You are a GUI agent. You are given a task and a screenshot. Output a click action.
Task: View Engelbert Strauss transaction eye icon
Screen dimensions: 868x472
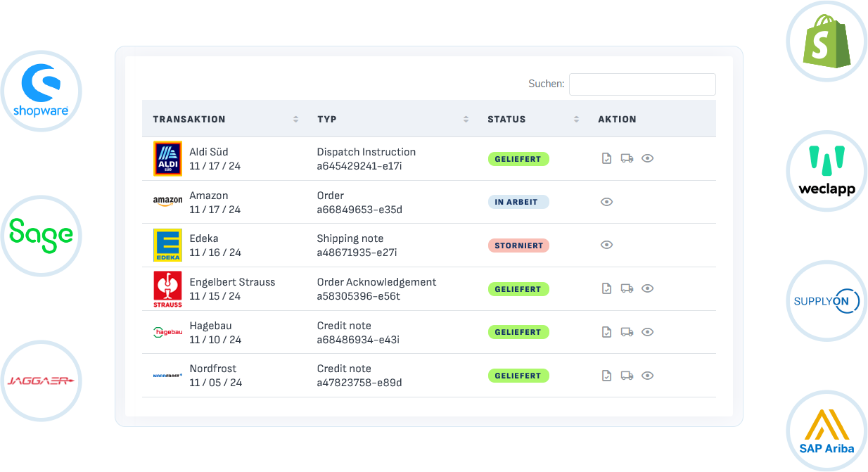648,288
